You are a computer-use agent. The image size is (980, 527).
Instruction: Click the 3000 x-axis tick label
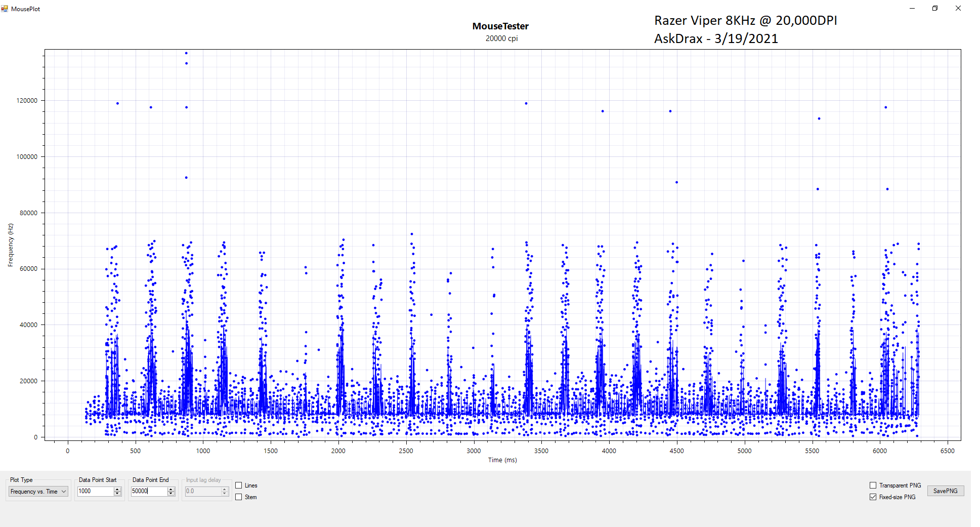(x=474, y=451)
